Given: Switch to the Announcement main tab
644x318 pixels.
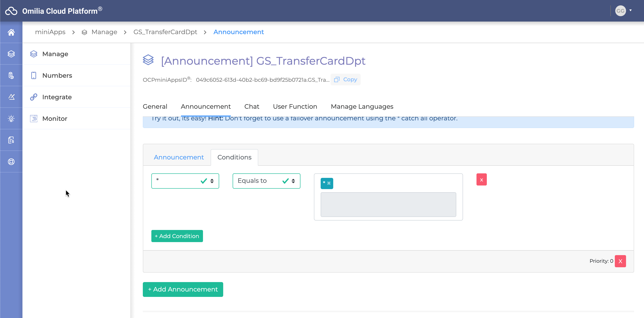Looking at the screenshot, I should click(205, 106).
